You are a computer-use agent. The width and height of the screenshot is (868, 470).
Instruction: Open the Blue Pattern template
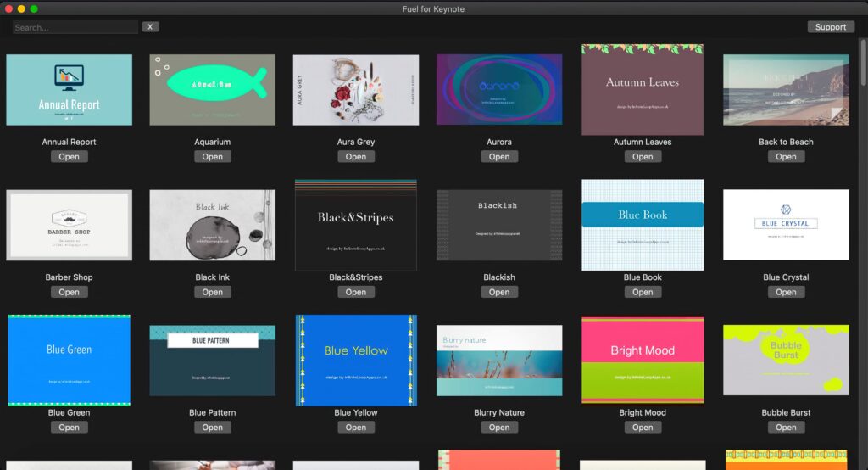click(x=212, y=428)
